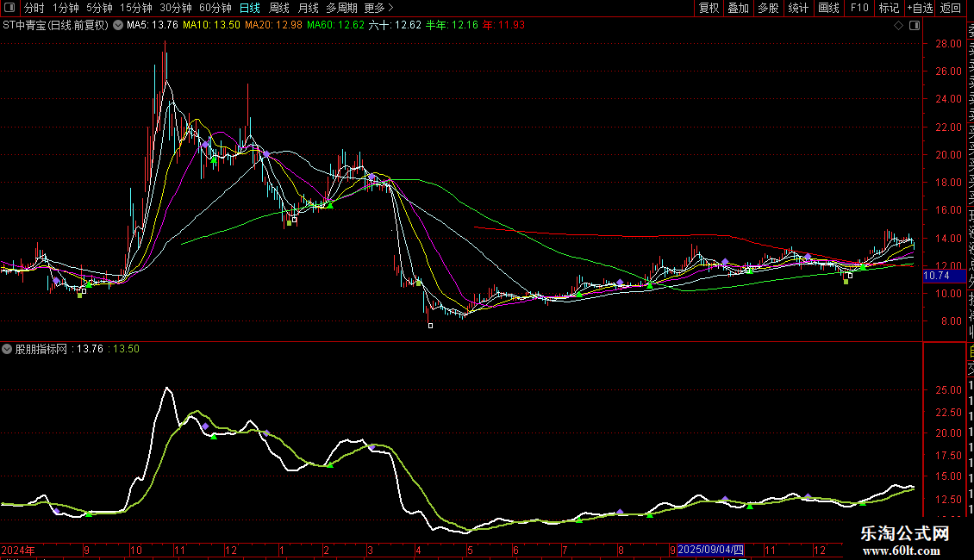Click the purple diamond signal beside 2025/09/04 in sub-chart
The image size is (974, 560).
[x=725, y=499]
